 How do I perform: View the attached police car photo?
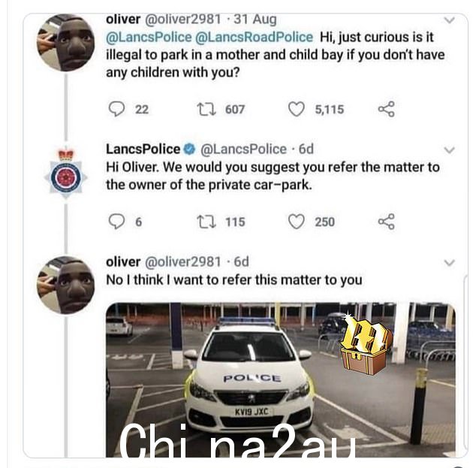point(281,379)
